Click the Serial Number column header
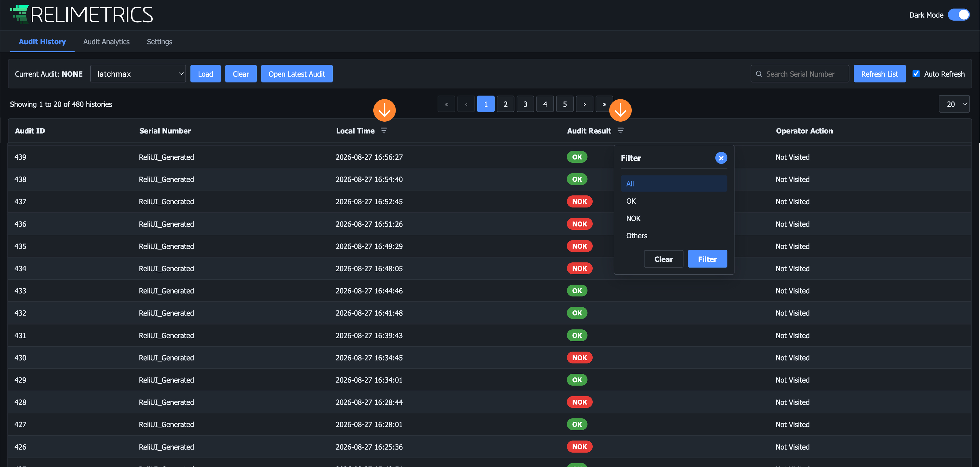Screen dimensions: 980x467 (165, 131)
